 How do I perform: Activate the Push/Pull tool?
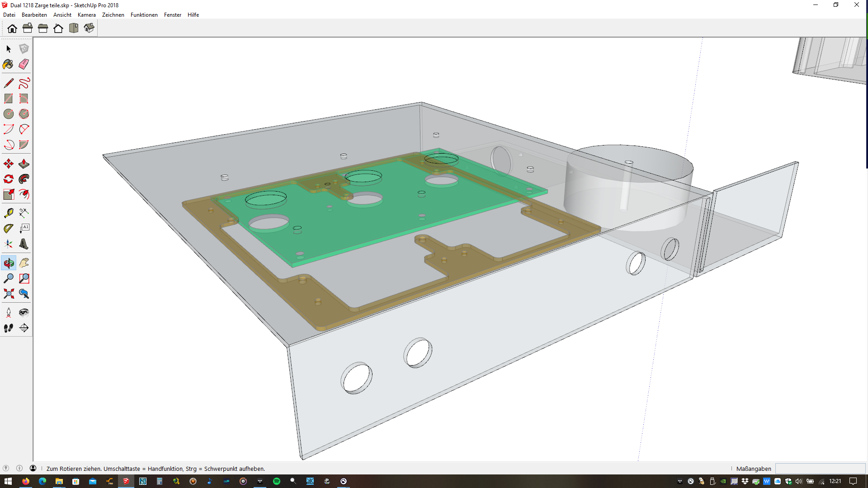click(24, 164)
